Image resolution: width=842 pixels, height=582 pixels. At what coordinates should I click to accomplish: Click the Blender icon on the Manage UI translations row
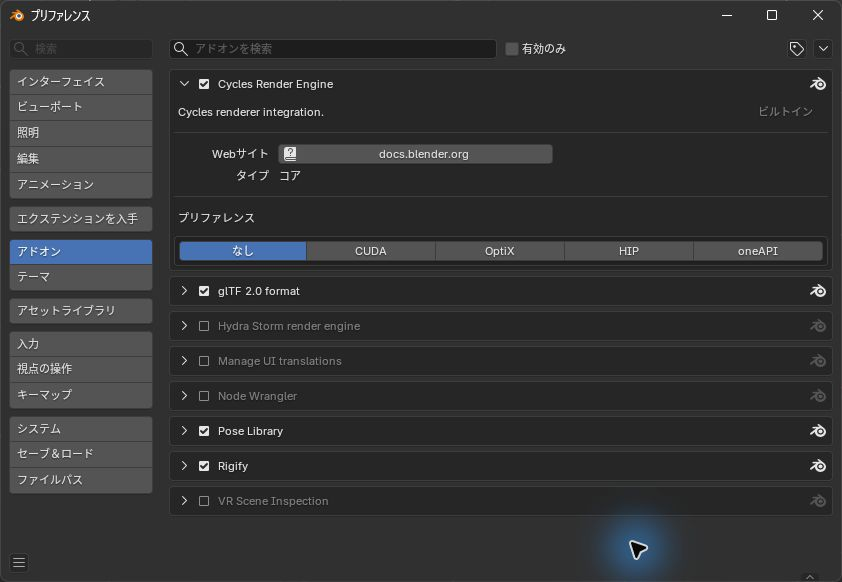coord(818,361)
